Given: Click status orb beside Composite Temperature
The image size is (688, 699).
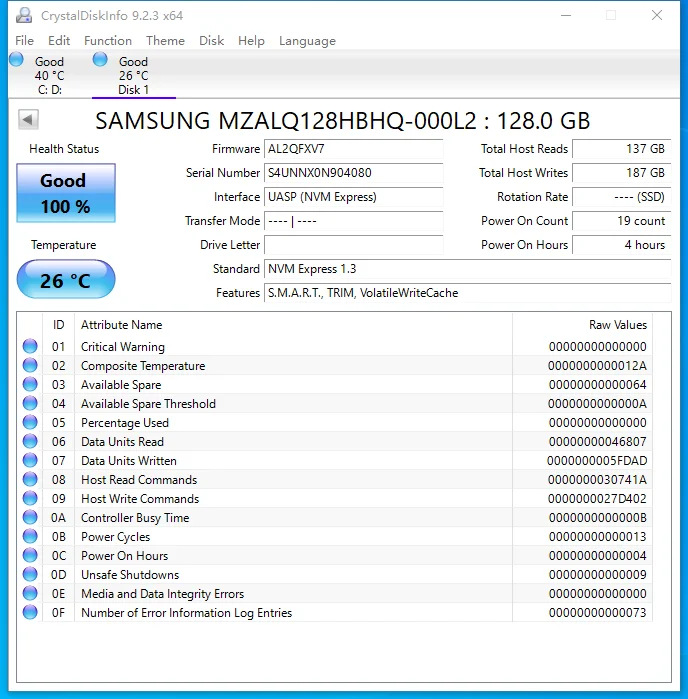Looking at the screenshot, I should point(30,366).
